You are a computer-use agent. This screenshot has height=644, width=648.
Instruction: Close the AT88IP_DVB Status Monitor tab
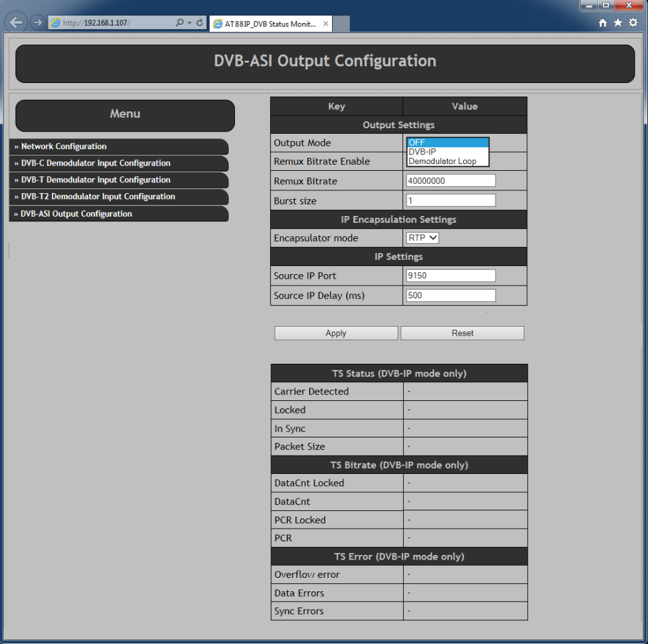point(325,24)
